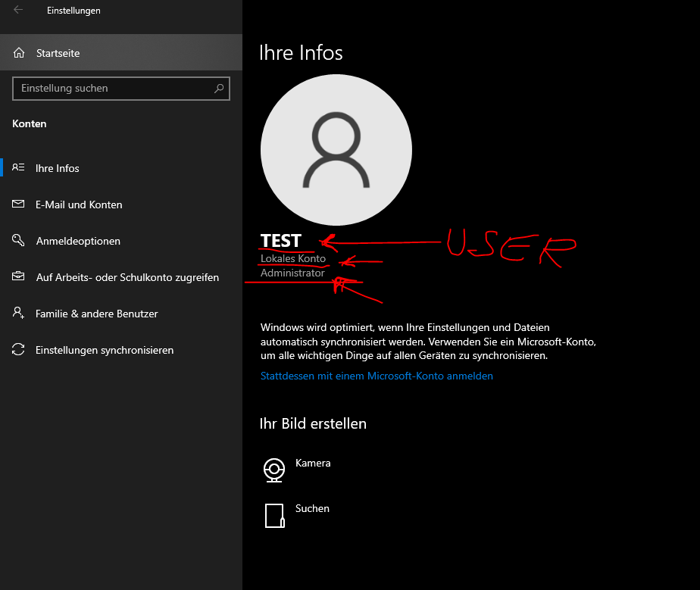The image size is (700, 590).
Task: Click the Konten section heading
Action: (29, 123)
